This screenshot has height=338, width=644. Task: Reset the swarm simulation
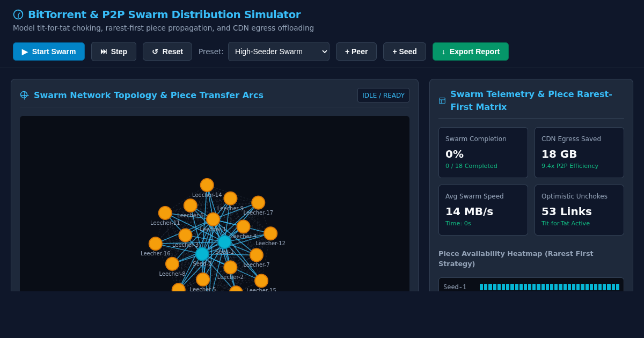coord(167,52)
